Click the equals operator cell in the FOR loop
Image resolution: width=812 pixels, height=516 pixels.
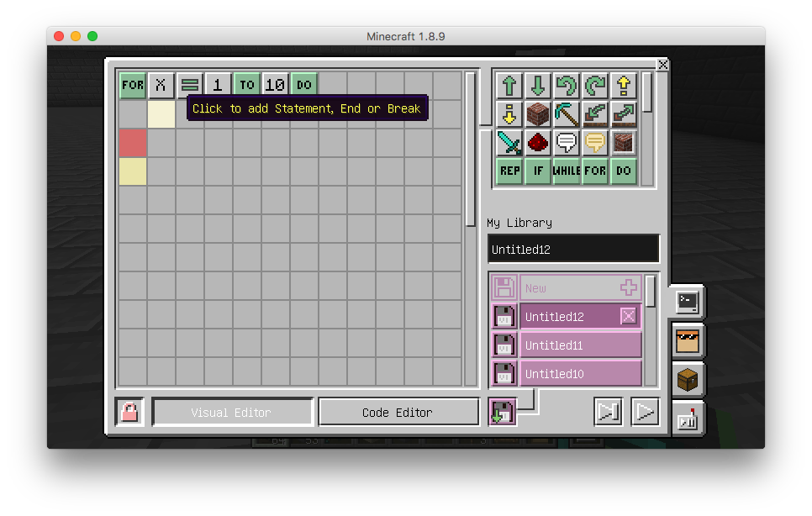tap(189, 85)
